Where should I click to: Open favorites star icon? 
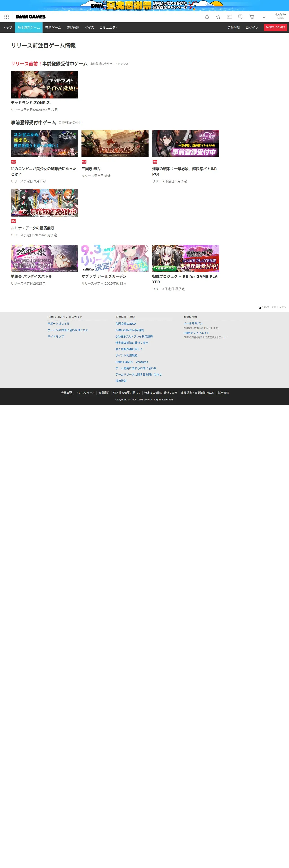pyautogui.click(x=218, y=17)
